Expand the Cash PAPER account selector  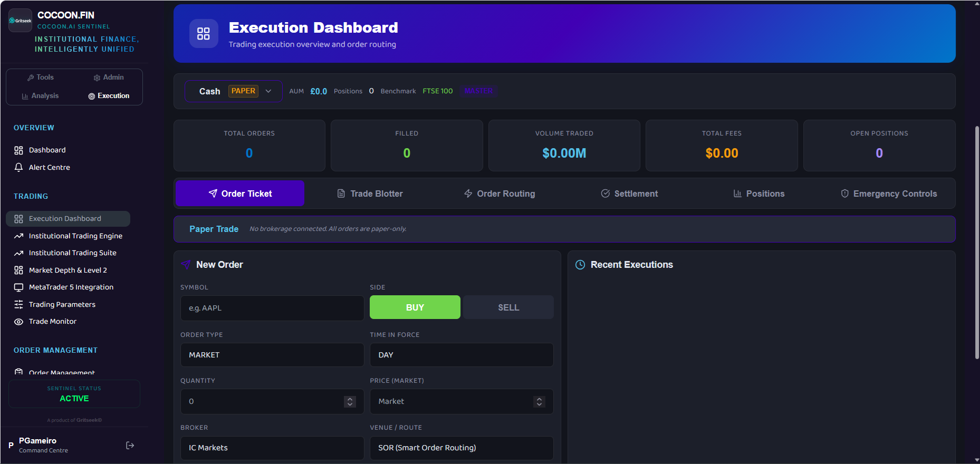(x=233, y=91)
